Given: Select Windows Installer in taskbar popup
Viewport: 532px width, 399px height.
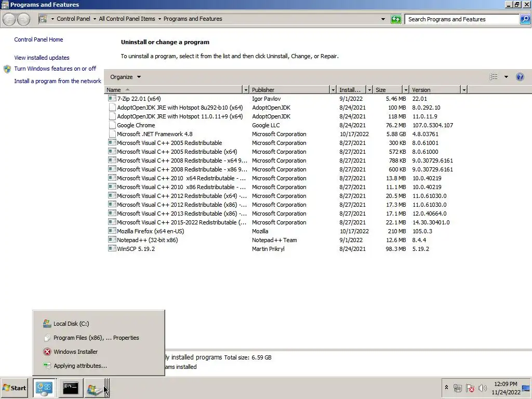Looking at the screenshot, I should pyautogui.click(x=98, y=352).
